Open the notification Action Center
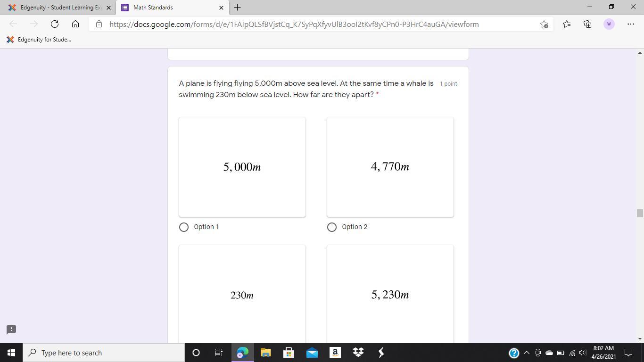This screenshot has width=644, height=362. [628, 353]
